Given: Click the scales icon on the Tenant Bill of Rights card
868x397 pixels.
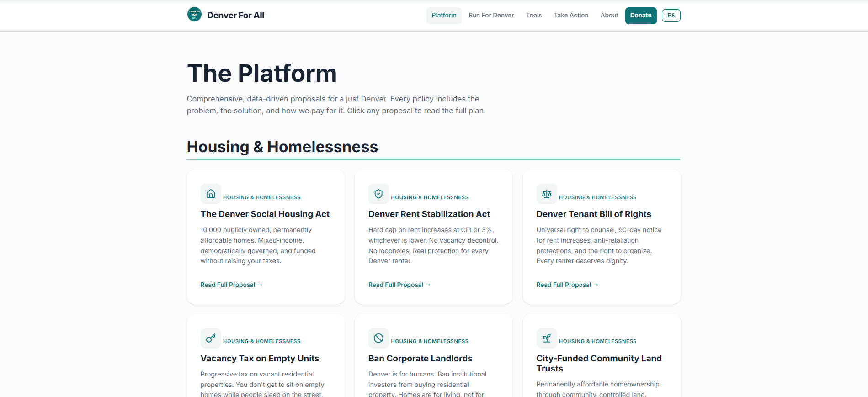Looking at the screenshot, I should click(x=547, y=194).
